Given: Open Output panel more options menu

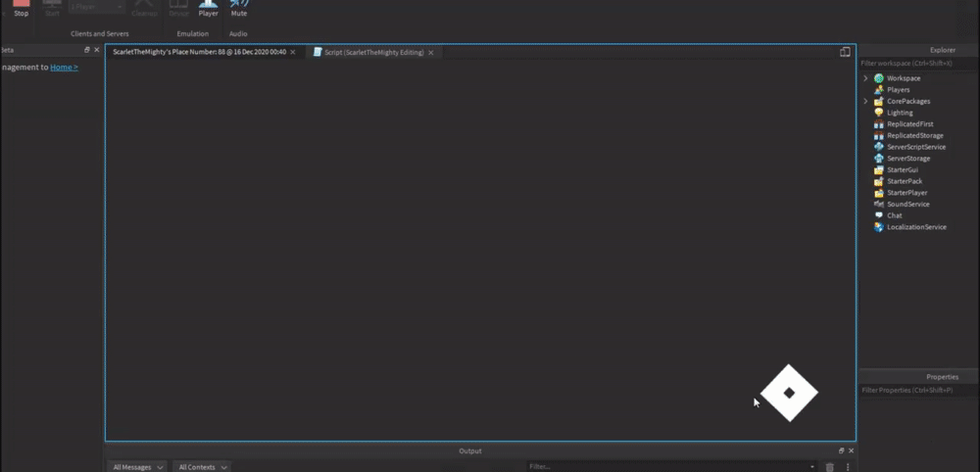Looking at the screenshot, I should (x=848, y=467).
